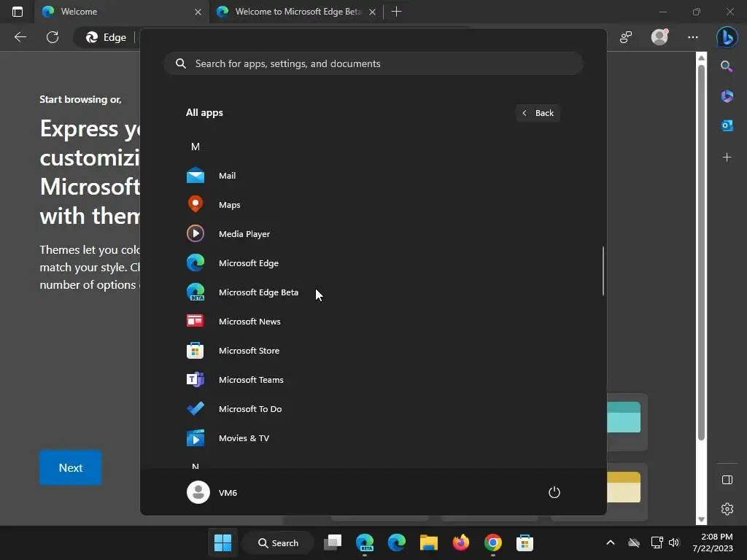Launch Maps from the apps list

coord(196,205)
